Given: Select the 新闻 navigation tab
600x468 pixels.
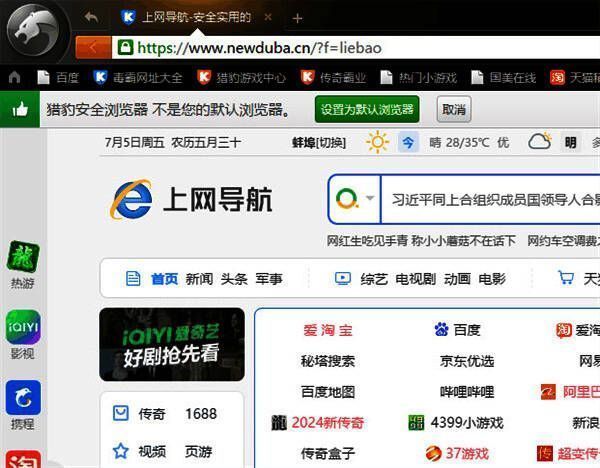Looking at the screenshot, I should pyautogui.click(x=199, y=279).
